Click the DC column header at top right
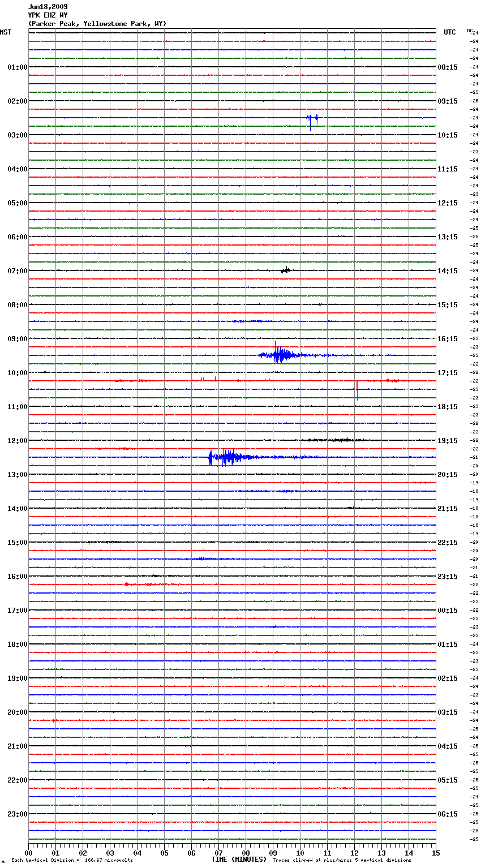 coord(470,31)
